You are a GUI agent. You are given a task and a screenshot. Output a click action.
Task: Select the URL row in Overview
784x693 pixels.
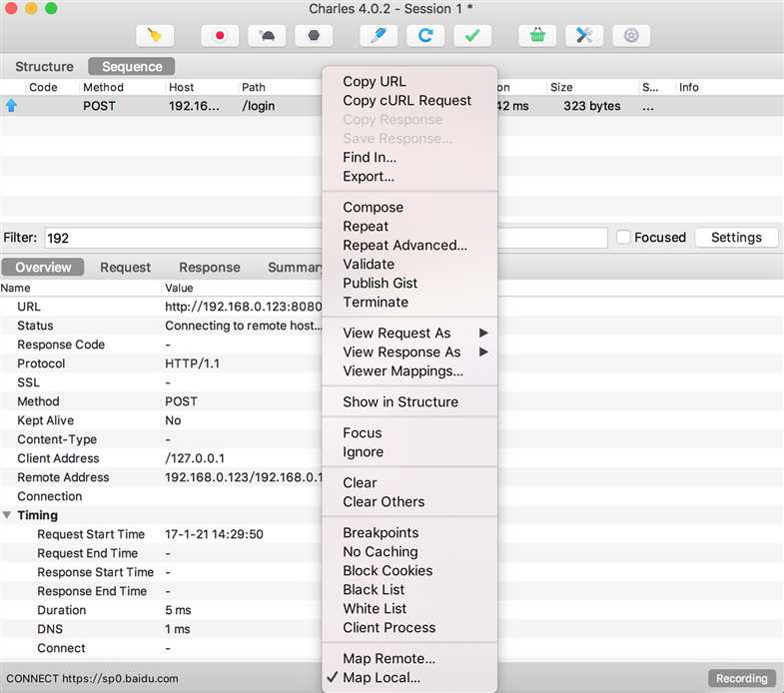161,307
